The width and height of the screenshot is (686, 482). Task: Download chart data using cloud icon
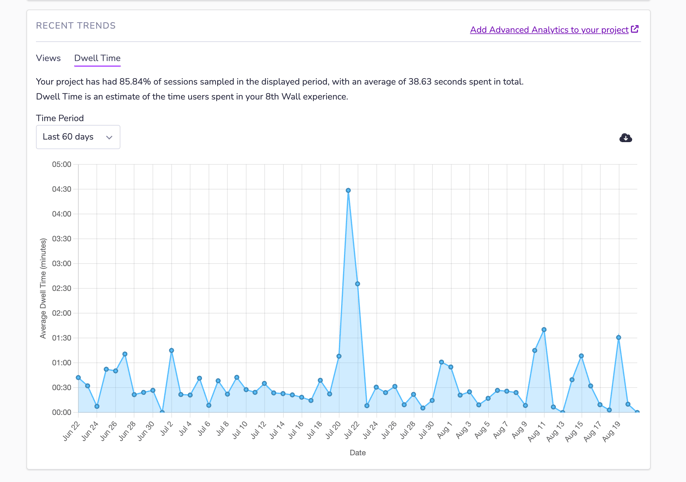click(625, 138)
